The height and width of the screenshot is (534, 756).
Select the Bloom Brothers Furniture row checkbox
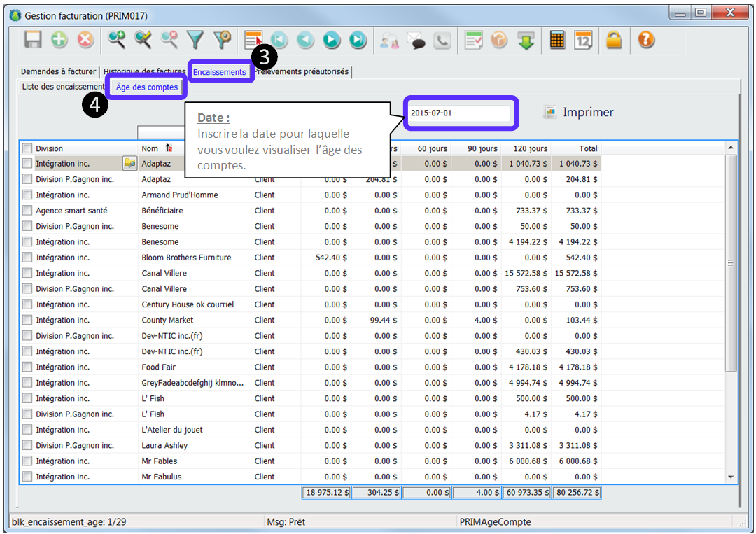pos(27,258)
